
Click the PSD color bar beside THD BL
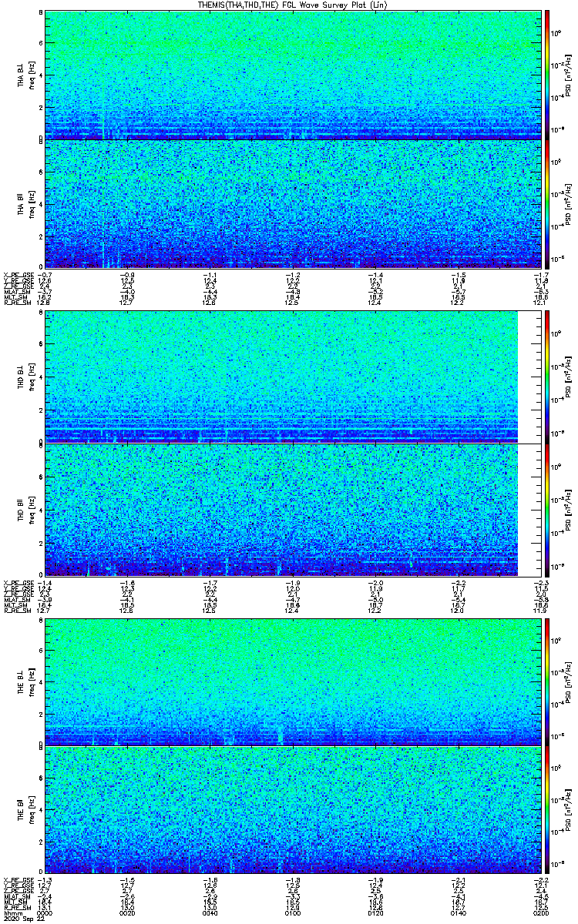point(548,377)
